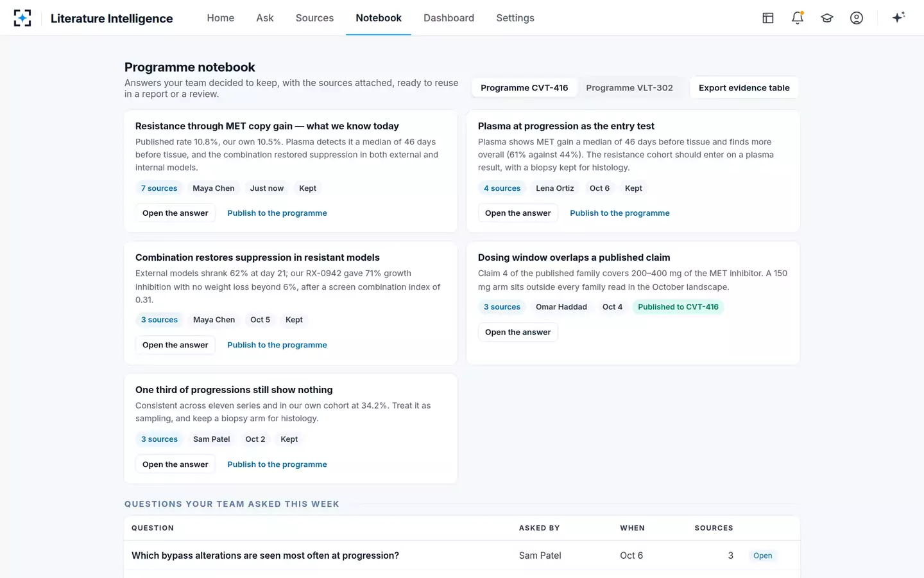Viewport: 924px width, 578px height.
Task: Click Export evidence table button
Action: (744, 88)
